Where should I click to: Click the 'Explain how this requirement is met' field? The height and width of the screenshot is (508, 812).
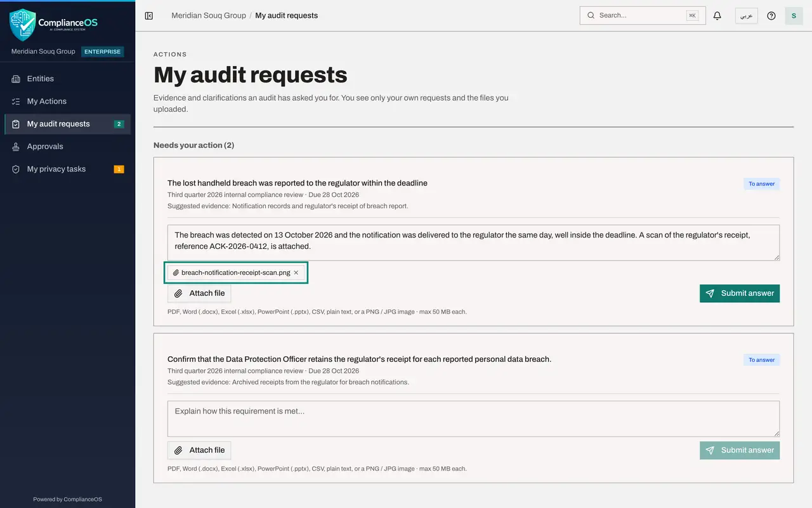pyautogui.click(x=473, y=418)
